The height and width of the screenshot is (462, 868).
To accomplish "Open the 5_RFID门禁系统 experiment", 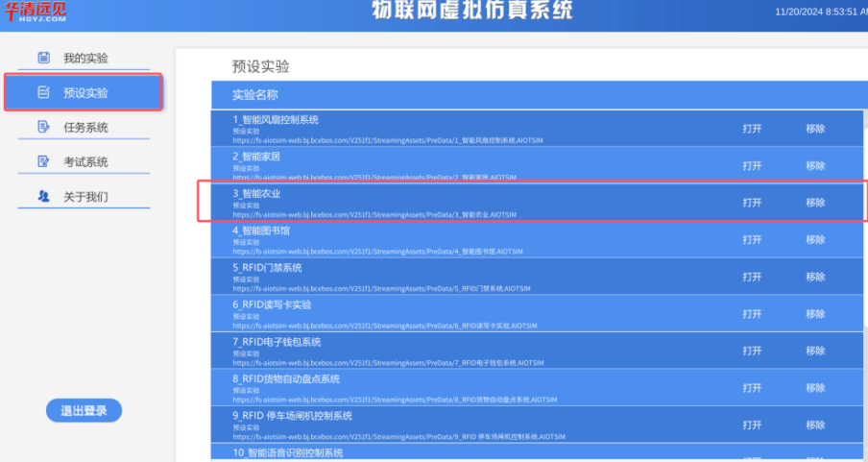I will point(752,277).
